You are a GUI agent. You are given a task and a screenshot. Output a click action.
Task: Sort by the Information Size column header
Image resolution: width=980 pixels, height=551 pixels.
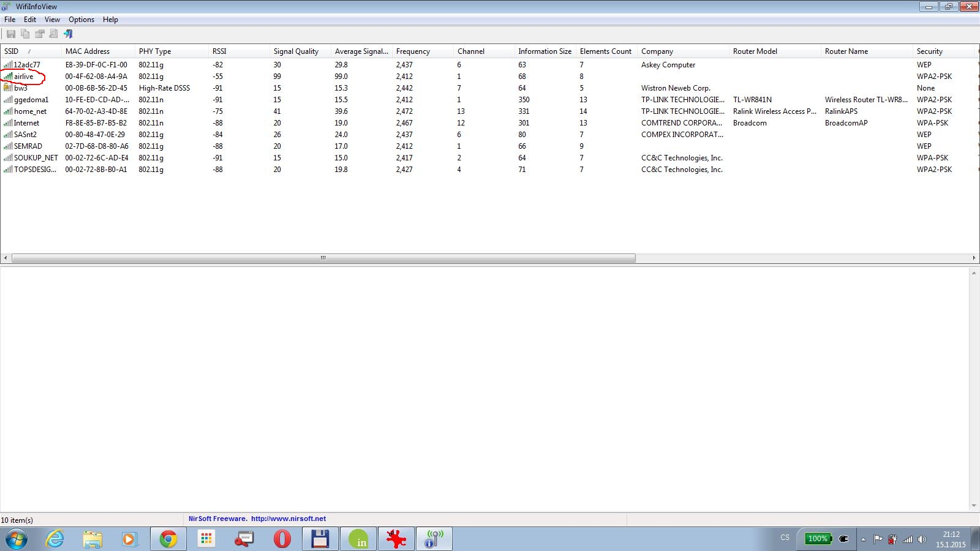(545, 51)
